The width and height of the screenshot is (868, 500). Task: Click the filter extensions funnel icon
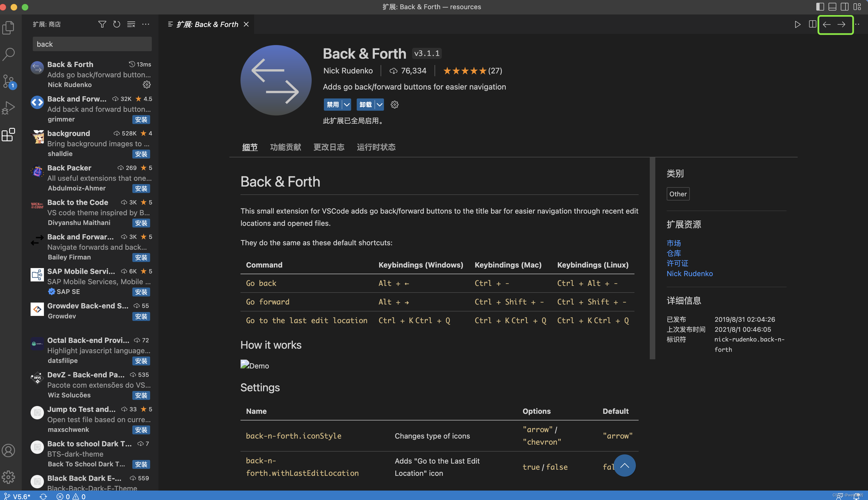pyautogui.click(x=102, y=24)
